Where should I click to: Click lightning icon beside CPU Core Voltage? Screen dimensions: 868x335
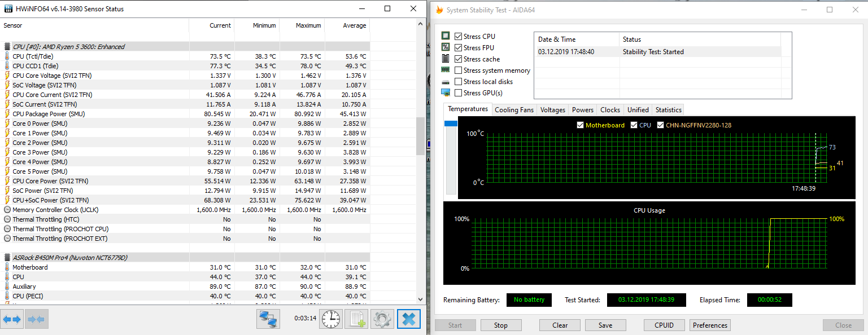point(7,76)
